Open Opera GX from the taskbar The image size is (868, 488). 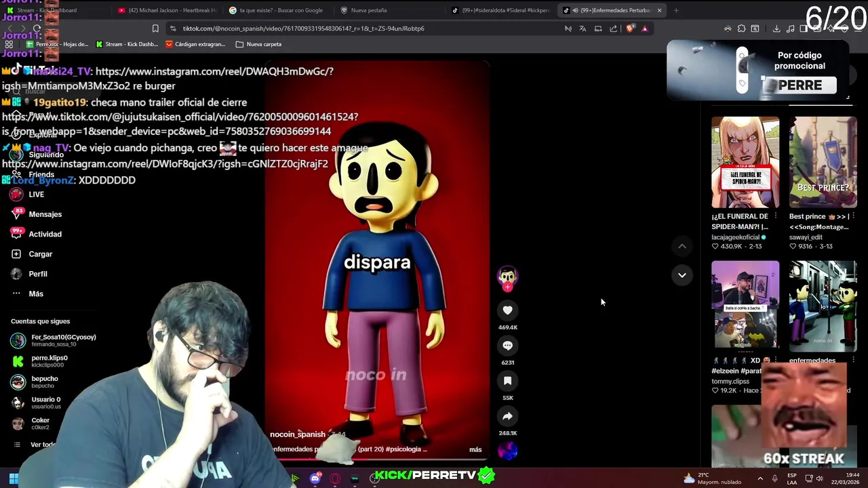tap(335, 479)
